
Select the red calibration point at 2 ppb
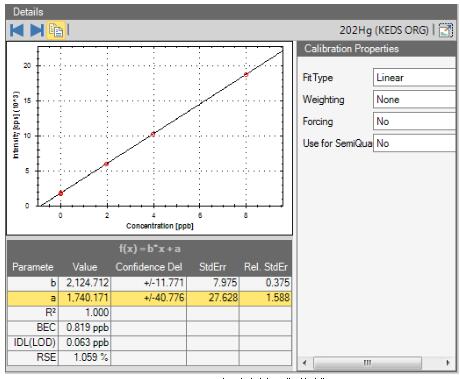coord(107,164)
